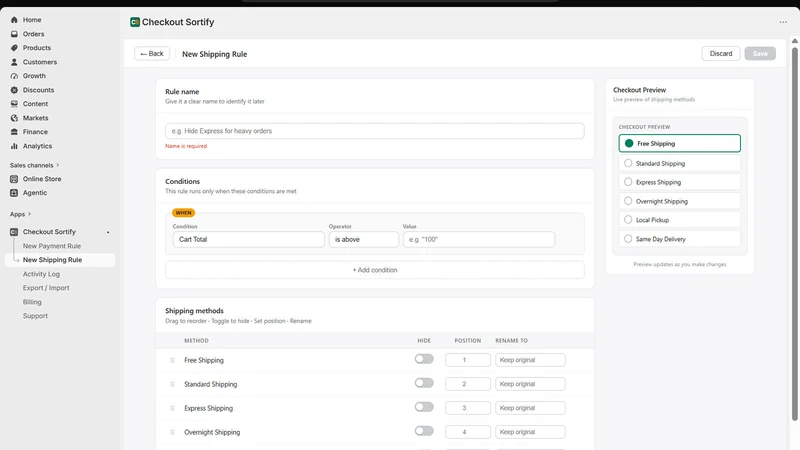Click the Save button
The image size is (800, 450).
[760, 54]
